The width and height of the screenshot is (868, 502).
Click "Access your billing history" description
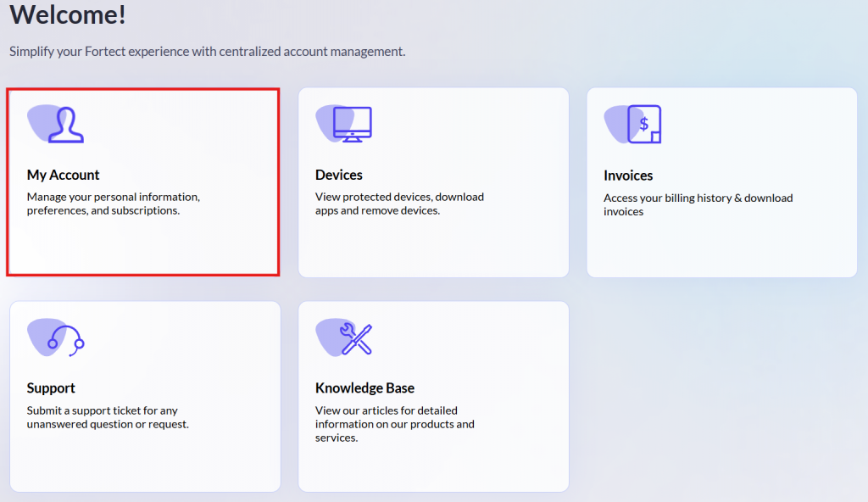pos(698,205)
